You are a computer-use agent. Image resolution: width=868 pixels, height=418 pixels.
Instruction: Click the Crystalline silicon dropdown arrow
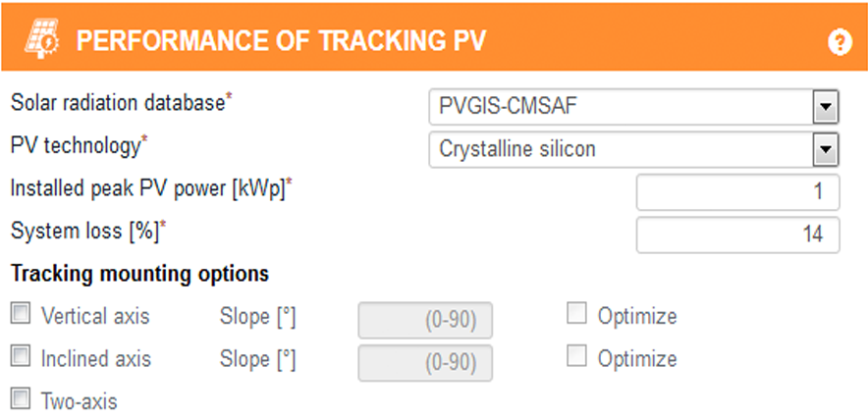coord(826,150)
